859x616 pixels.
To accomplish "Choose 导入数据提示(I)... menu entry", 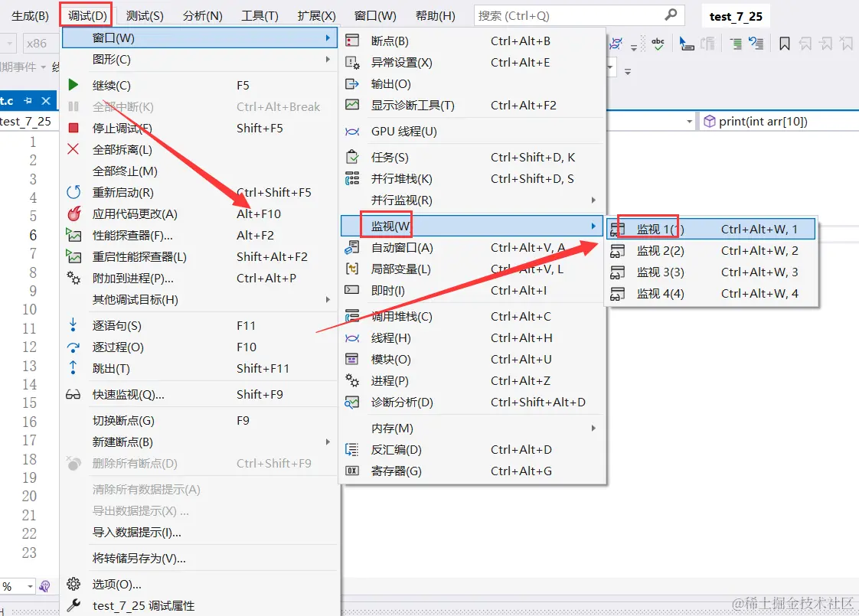I will coord(198,533).
